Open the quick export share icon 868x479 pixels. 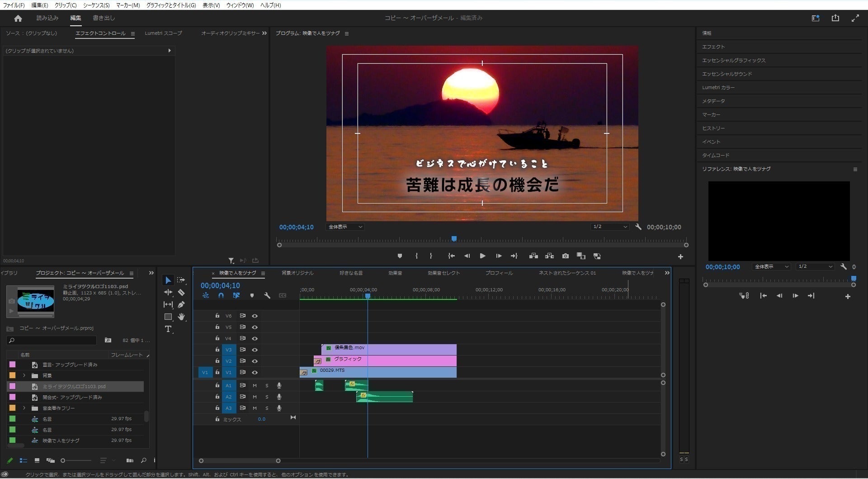coord(835,18)
